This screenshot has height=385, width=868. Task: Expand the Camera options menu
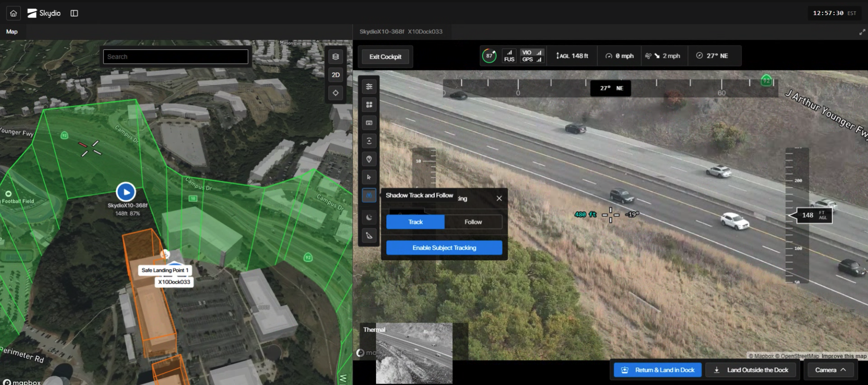[x=830, y=370]
